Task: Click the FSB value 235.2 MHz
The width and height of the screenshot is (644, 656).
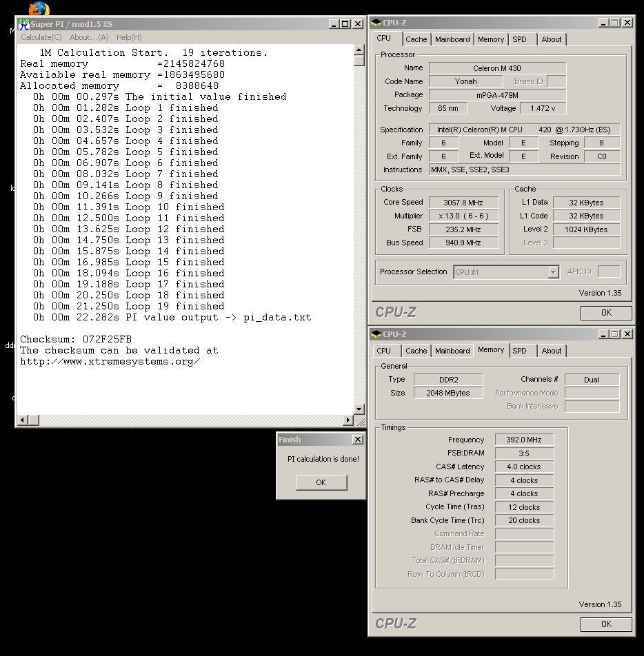Action: [463, 229]
